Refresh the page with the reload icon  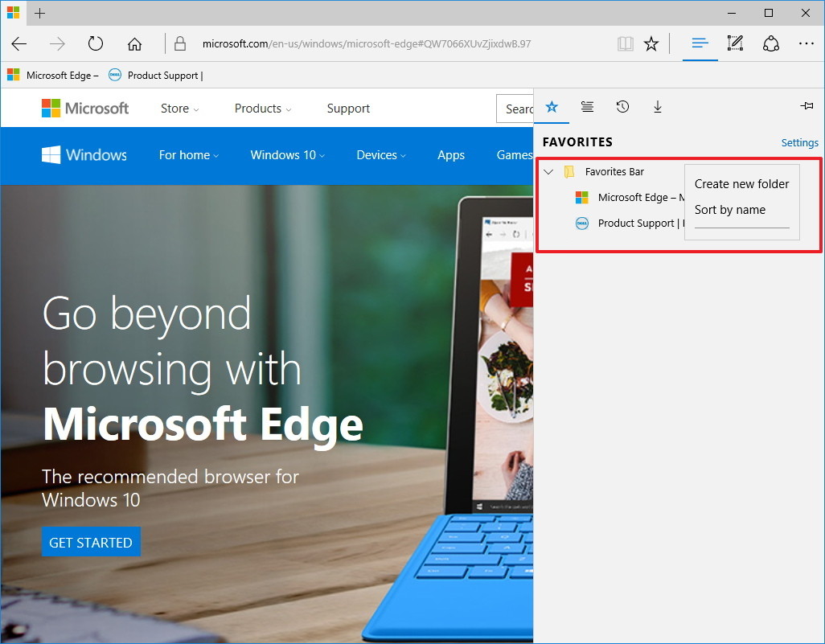(x=95, y=43)
